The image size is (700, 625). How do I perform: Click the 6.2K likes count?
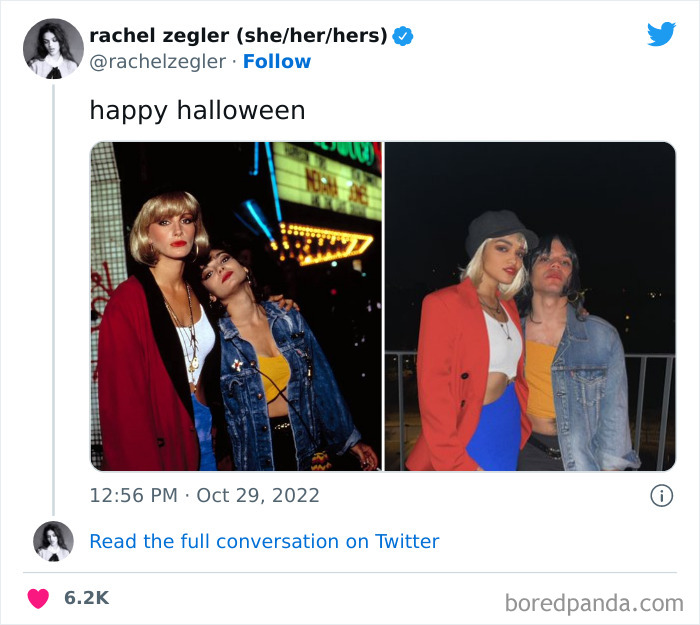(87, 598)
